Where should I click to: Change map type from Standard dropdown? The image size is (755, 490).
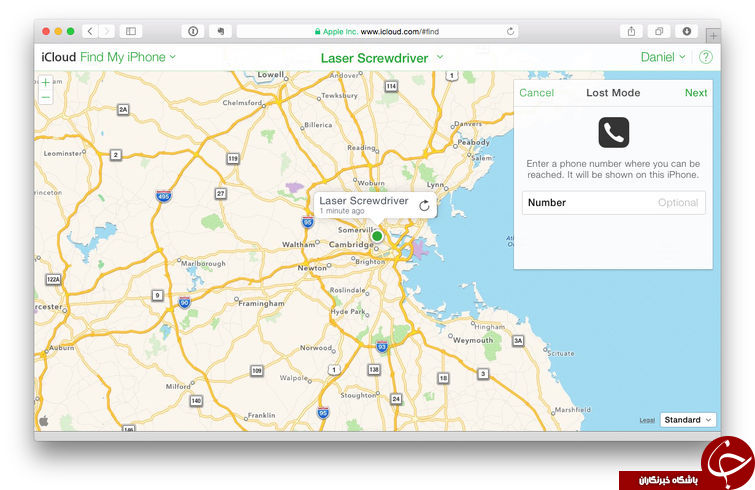tap(688, 420)
